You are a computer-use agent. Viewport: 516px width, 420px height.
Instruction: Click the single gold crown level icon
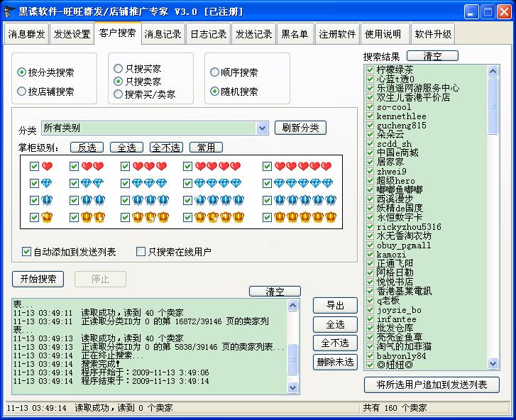[x=47, y=217]
